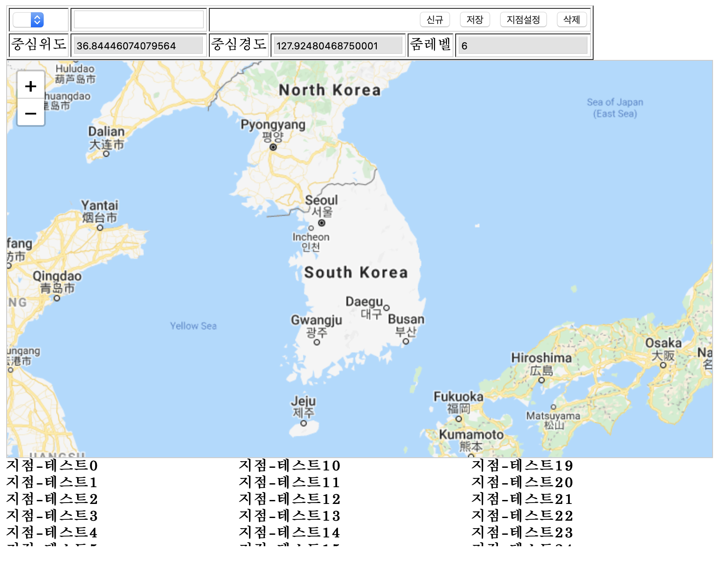Click the 저장 button
Image resolution: width=728 pixels, height=570 pixels.
tap(475, 19)
